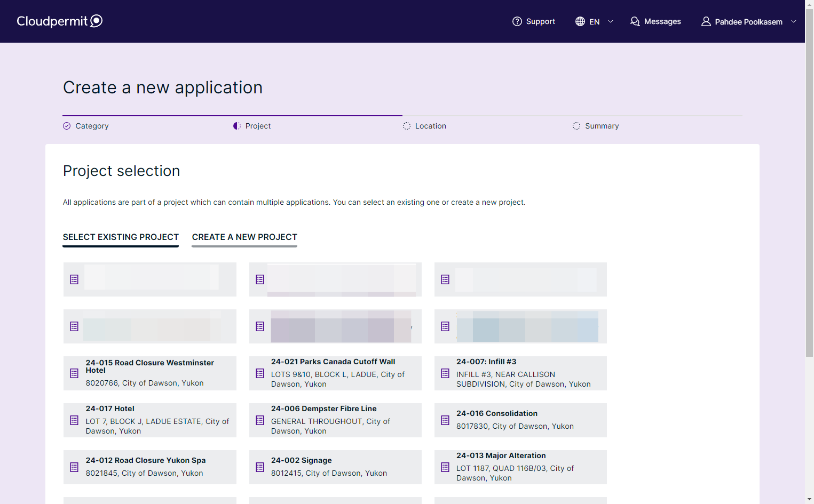Click the scrollbar down arrow
The height and width of the screenshot is (504, 814).
(809, 500)
